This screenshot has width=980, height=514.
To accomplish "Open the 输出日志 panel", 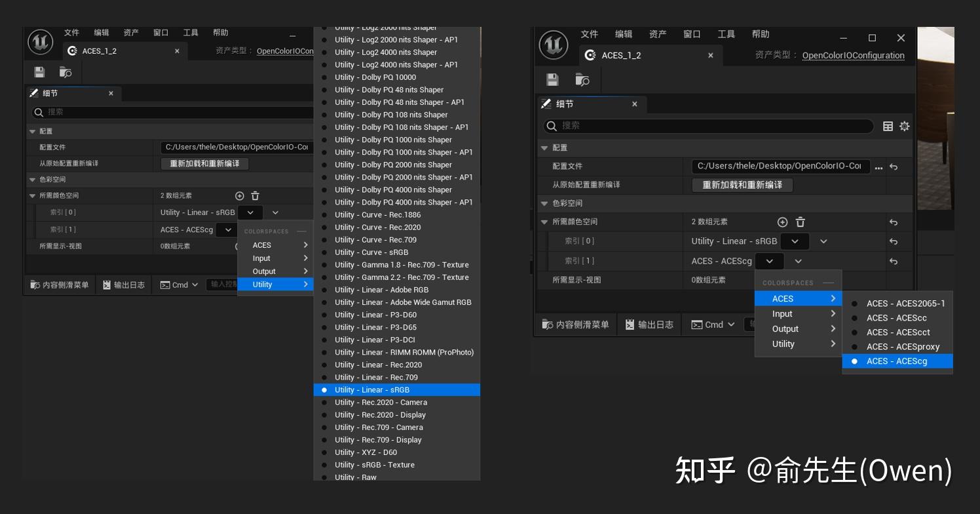I will click(x=649, y=325).
